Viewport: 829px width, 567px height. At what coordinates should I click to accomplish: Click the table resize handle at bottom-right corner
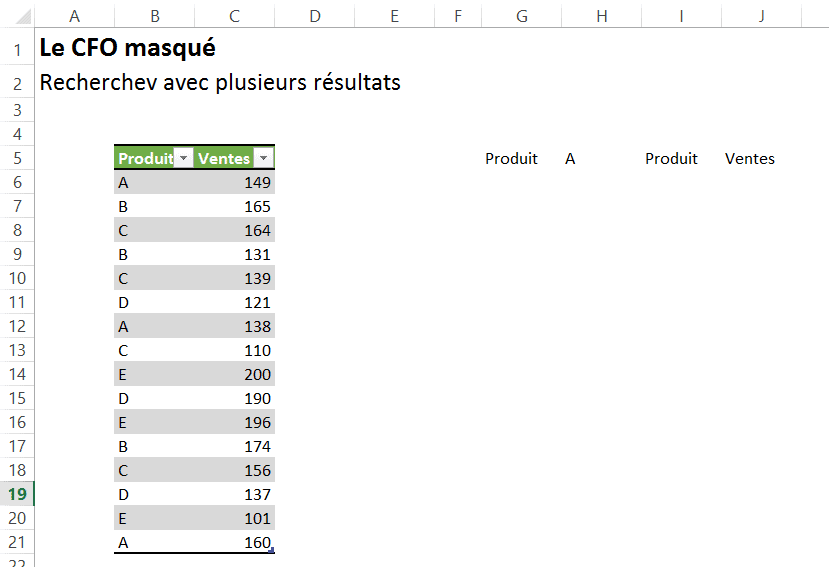pos(272,550)
